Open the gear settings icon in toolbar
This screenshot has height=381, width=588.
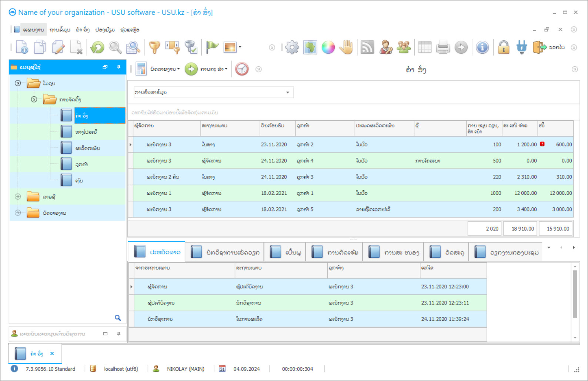[x=292, y=47]
